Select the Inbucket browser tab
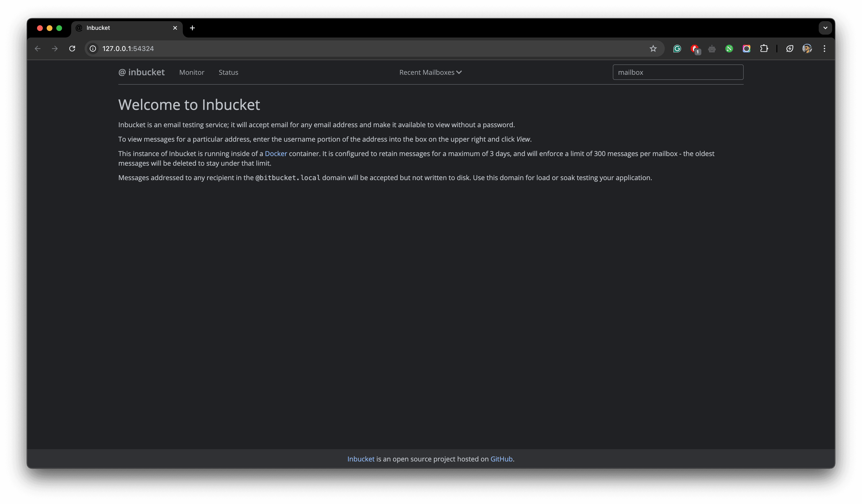The width and height of the screenshot is (862, 504). pos(127,28)
